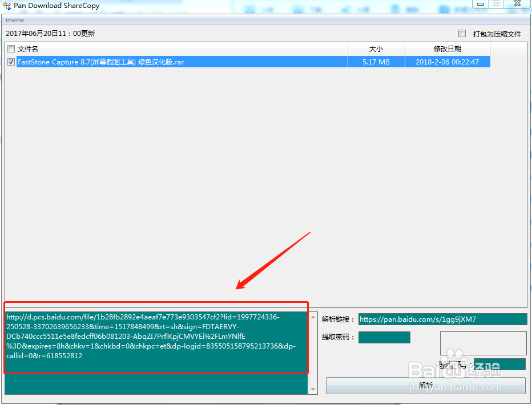Image resolution: width=532 pixels, height=405 pixels.
Task: Click the 大小 column header
Action: point(376,48)
